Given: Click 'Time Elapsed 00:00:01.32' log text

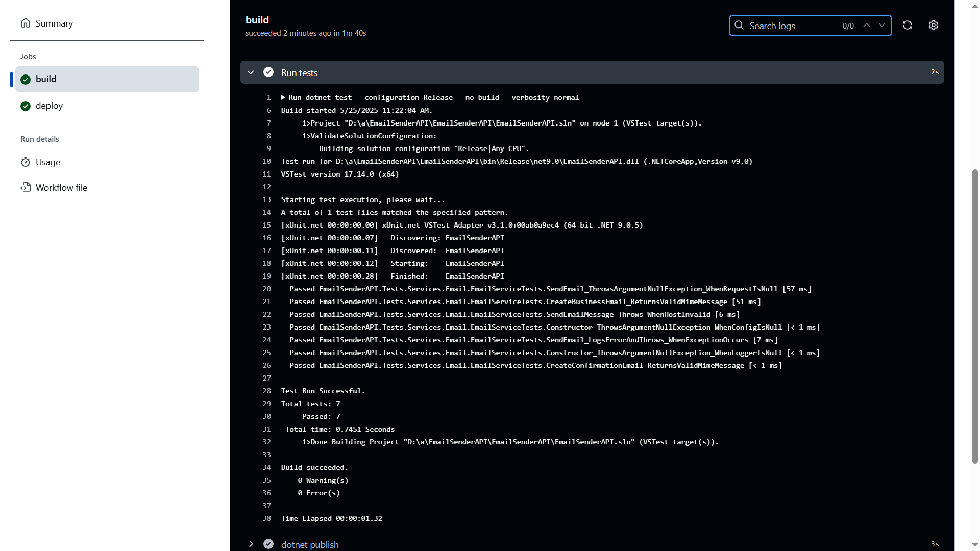Looking at the screenshot, I should 332,518.
